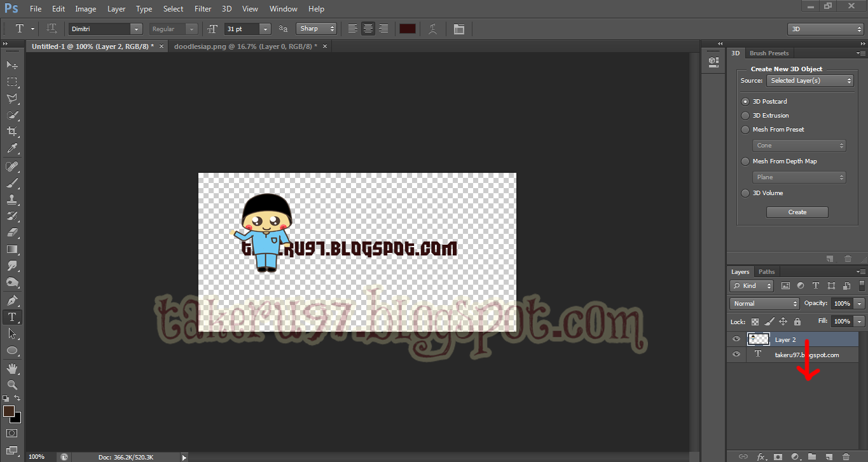
Task: Toggle text orientation in options bar
Action: click(x=52, y=29)
